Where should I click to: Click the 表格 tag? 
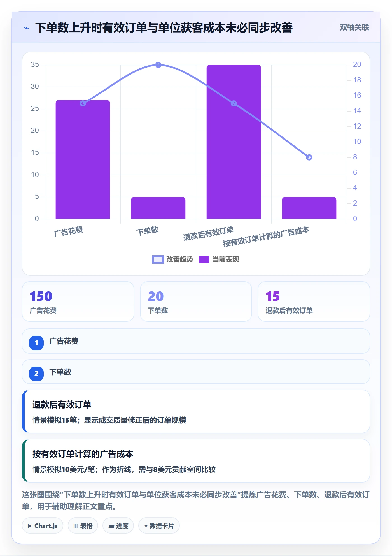pyautogui.click(x=83, y=526)
